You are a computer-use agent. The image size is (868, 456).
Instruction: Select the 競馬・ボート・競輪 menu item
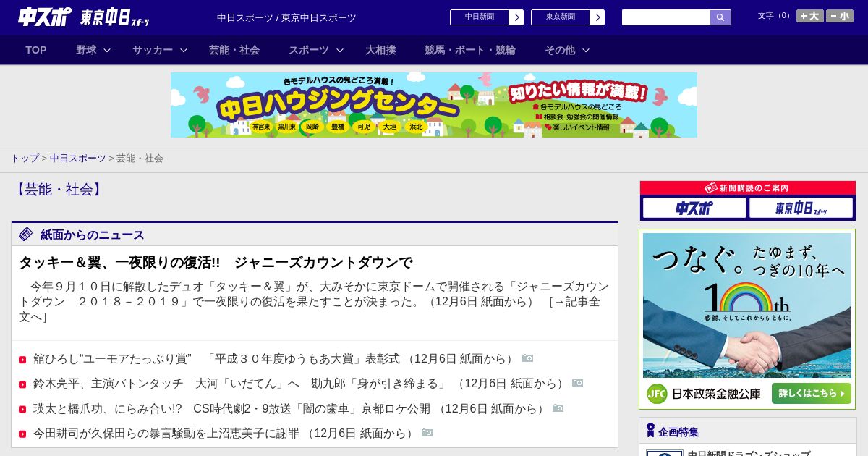click(x=470, y=50)
